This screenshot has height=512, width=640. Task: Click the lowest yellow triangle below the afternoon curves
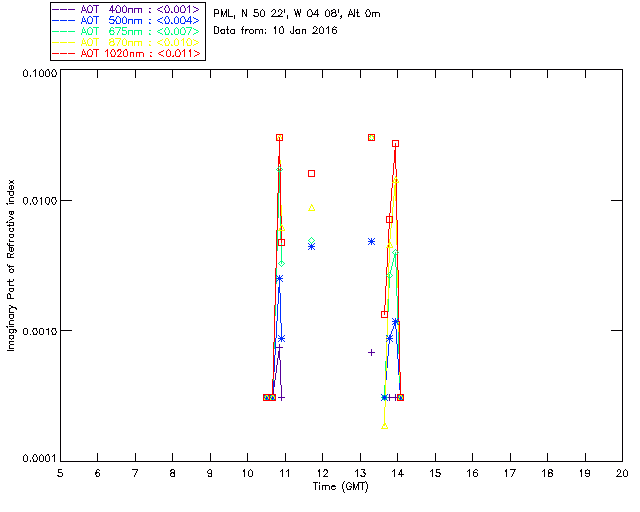(384, 426)
